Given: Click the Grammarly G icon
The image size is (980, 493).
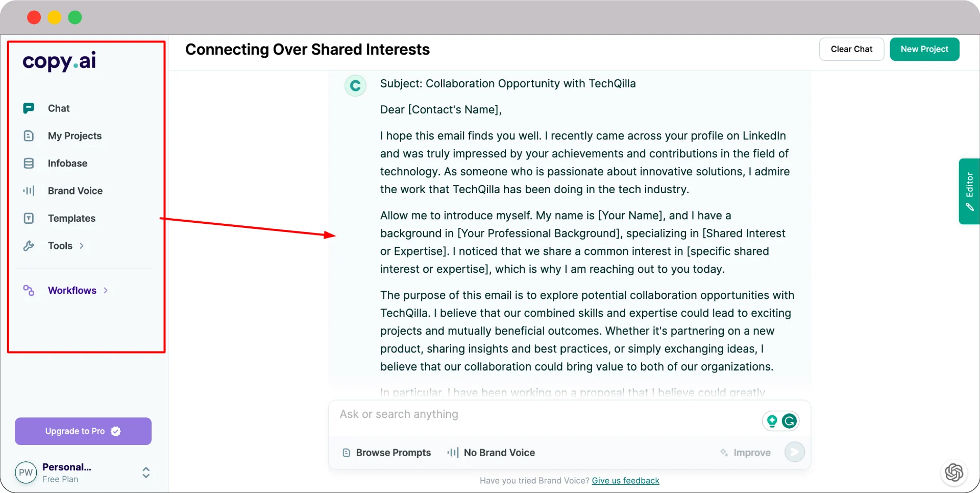Looking at the screenshot, I should [x=790, y=421].
